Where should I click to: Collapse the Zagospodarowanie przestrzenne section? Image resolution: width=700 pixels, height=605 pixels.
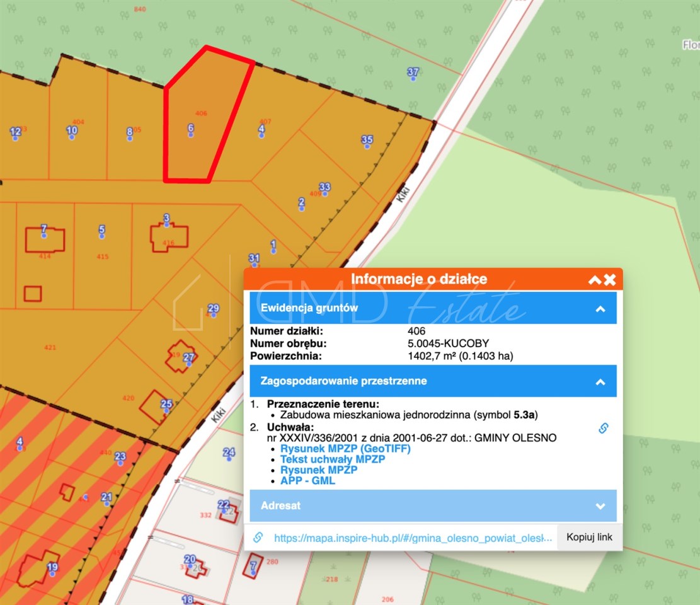(600, 382)
